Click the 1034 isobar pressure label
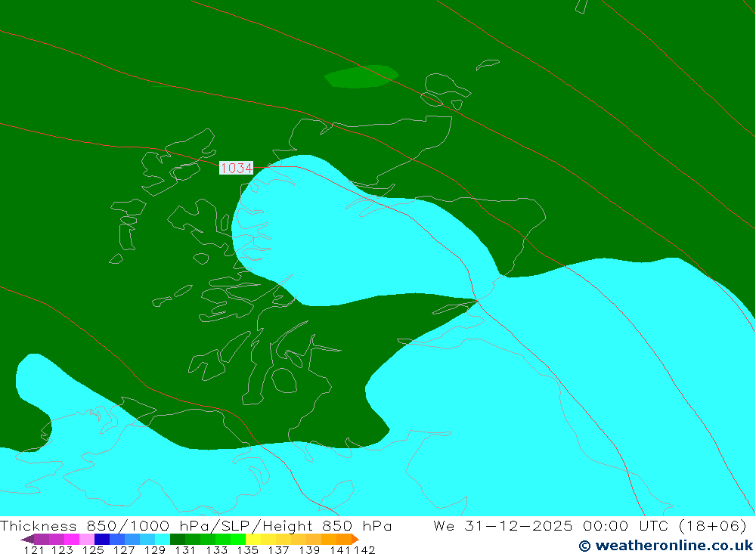This screenshot has width=756, height=554. 236,168
